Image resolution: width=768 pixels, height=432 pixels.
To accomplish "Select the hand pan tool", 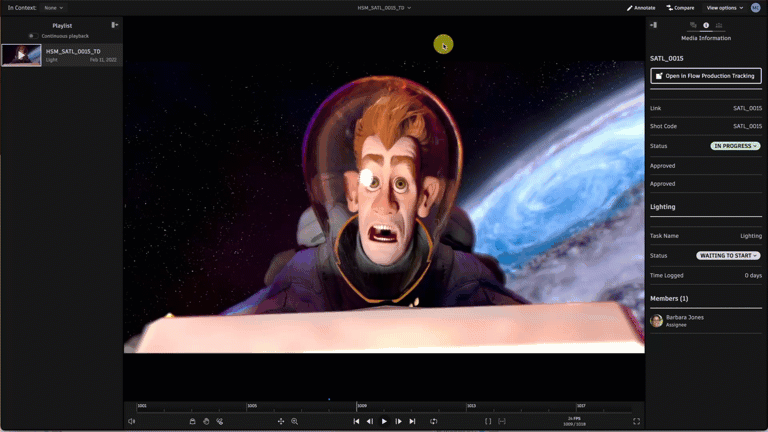I will tap(206, 421).
